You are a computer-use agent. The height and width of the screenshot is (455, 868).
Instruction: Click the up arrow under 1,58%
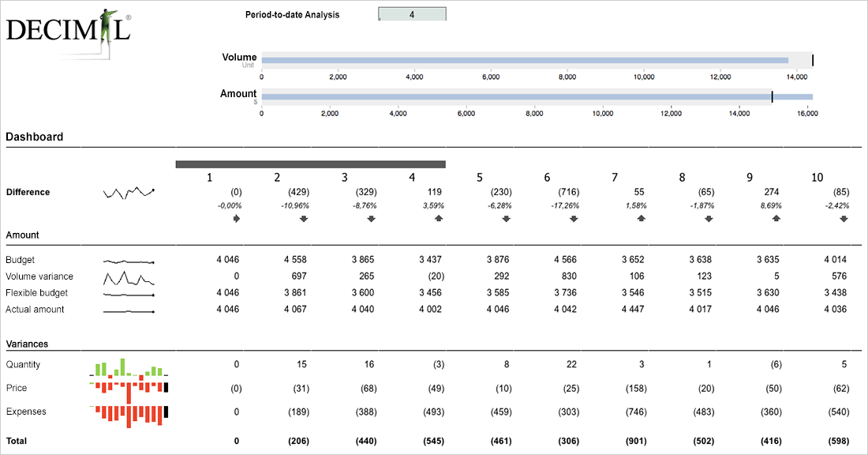coord(642,219)
